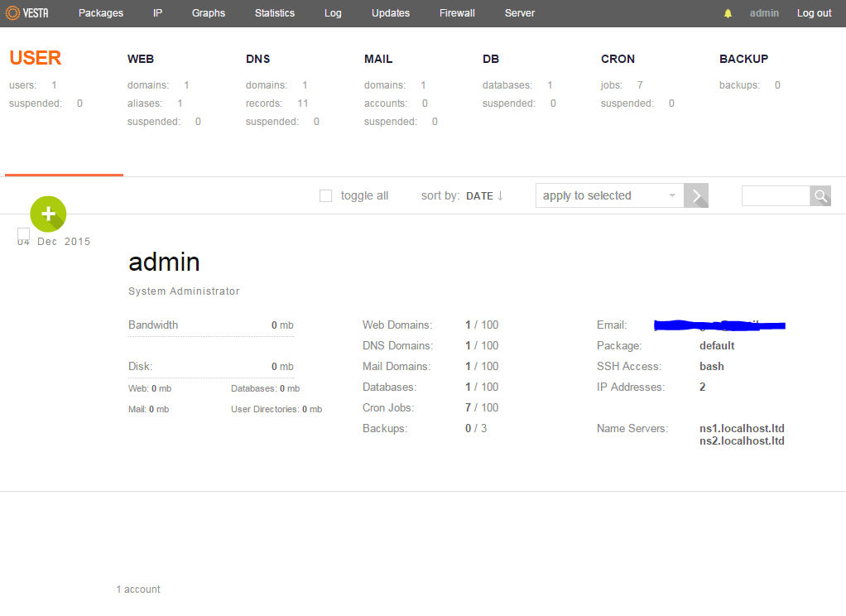
Task: Open the admin profile link in header
Action: [x=764, y=13]
